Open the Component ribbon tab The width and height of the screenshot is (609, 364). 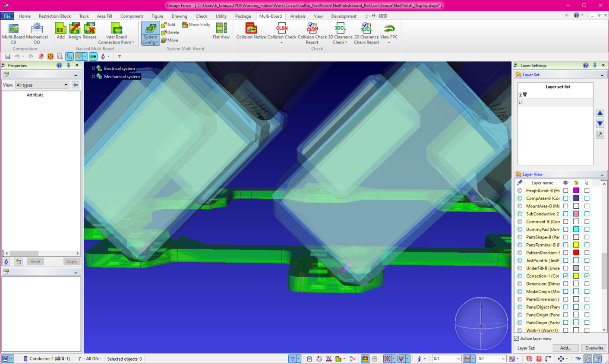132,16
